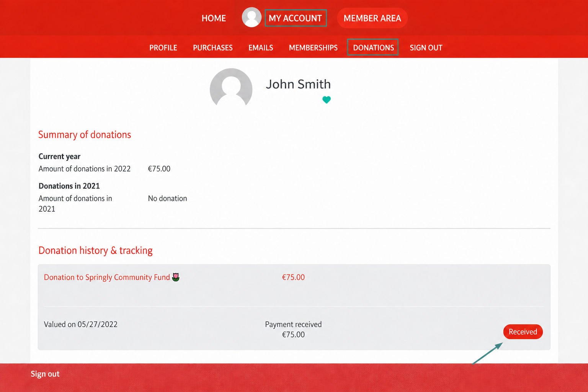
Task: Click the John Smith name heading
Action: [x=298, y=84]
